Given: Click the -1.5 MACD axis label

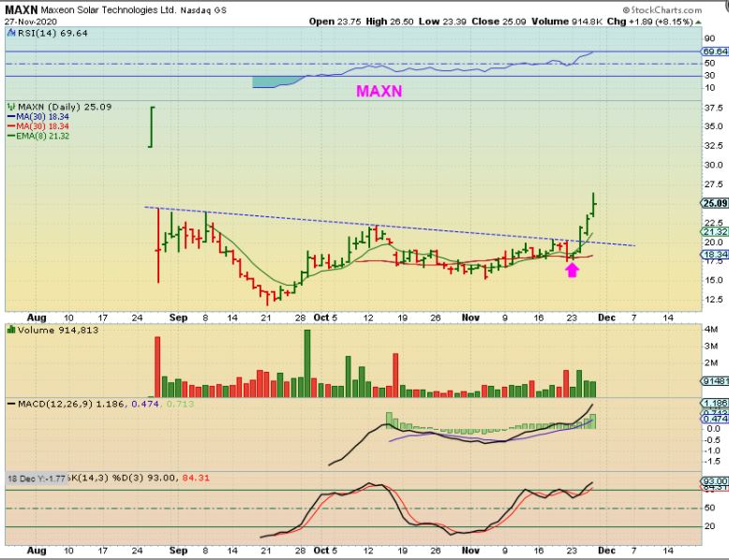Looking at the screenshot, I should pos(712,461).
